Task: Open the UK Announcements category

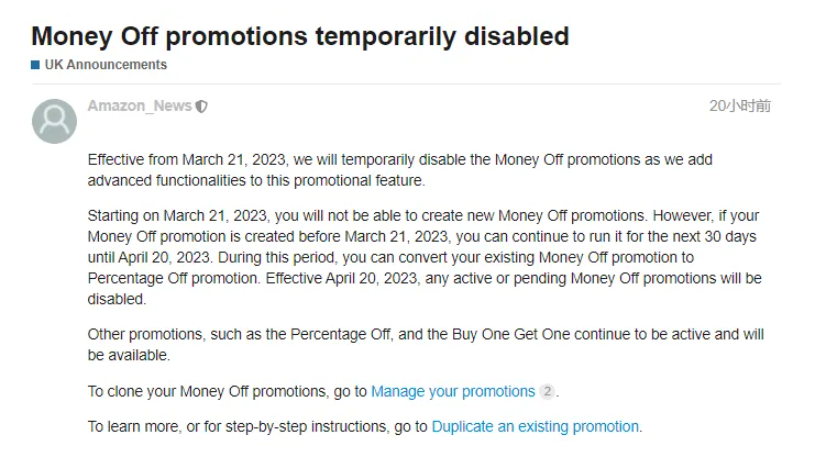Action: (x=106, y=65)
